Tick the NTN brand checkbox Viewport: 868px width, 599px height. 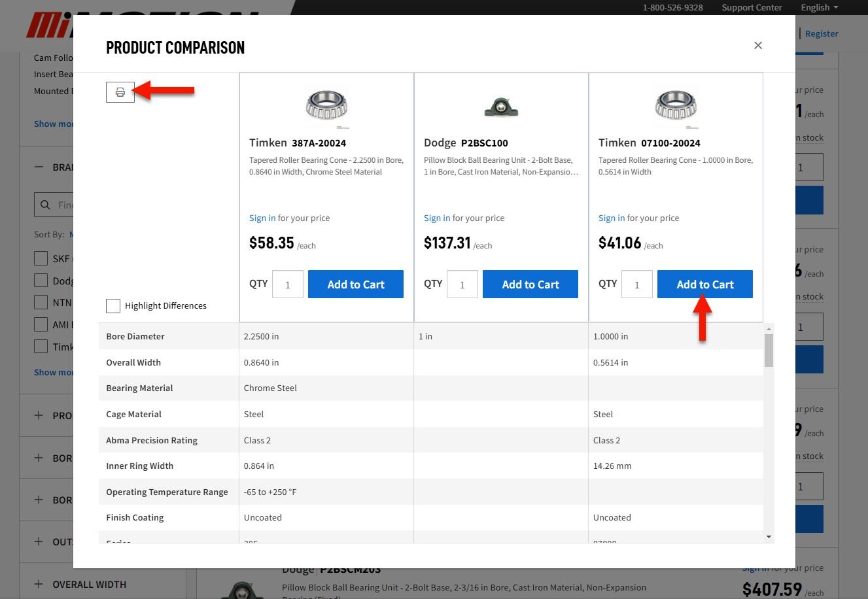pyautogui.click(x=41, y=302)
